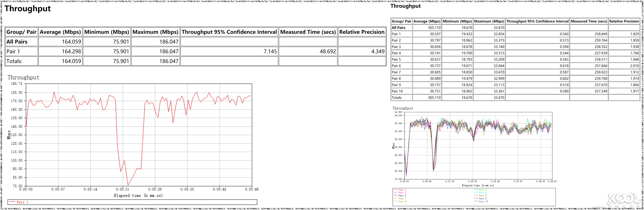Screen dimensions: 644x210
Task: Click Maximum (Mbps) header in right table
Action: pos(489,21)
